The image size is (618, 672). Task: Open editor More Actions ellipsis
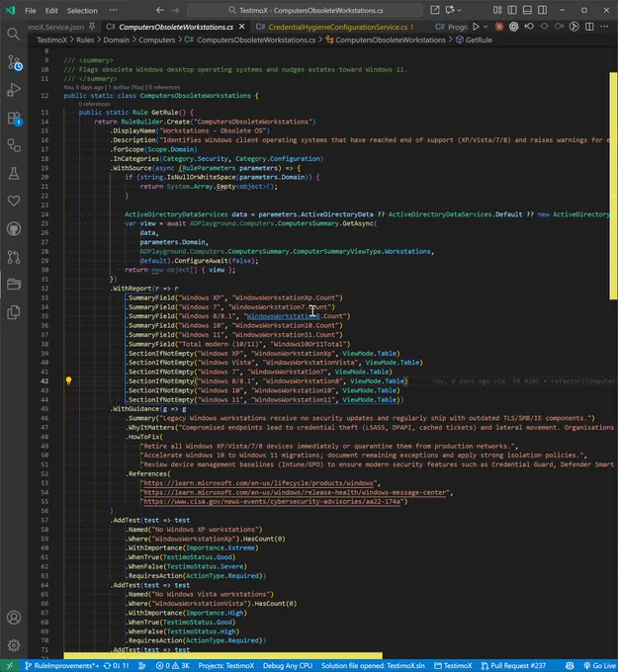click(x=604, y=27)
